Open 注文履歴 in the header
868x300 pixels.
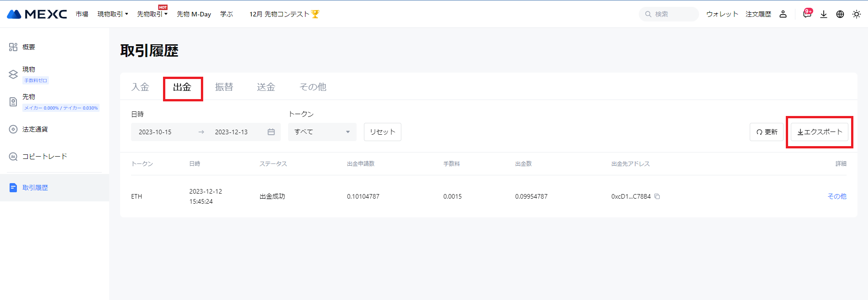(x=758, y=14)
